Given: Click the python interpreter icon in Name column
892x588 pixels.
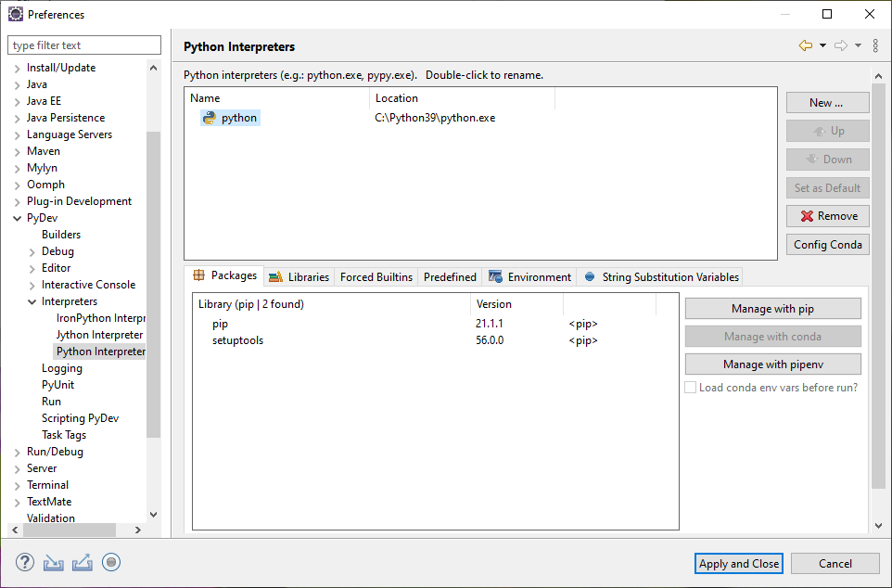Looking at the screenshot, I should point(208,117).
